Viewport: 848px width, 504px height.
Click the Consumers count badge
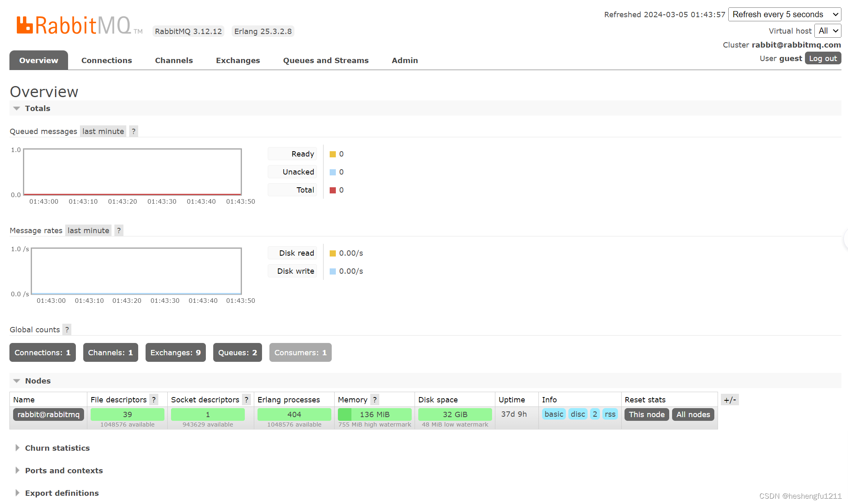[x=299, y=352]
